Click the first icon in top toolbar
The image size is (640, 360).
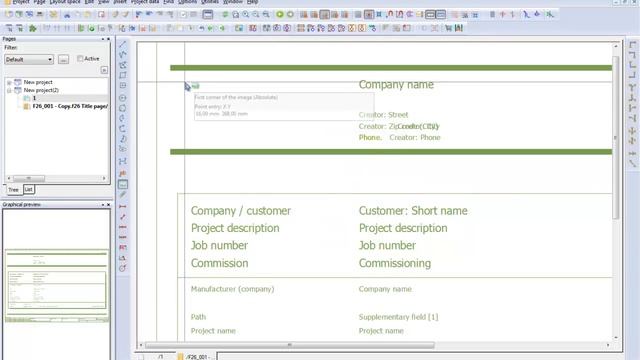tap(9, 15)
